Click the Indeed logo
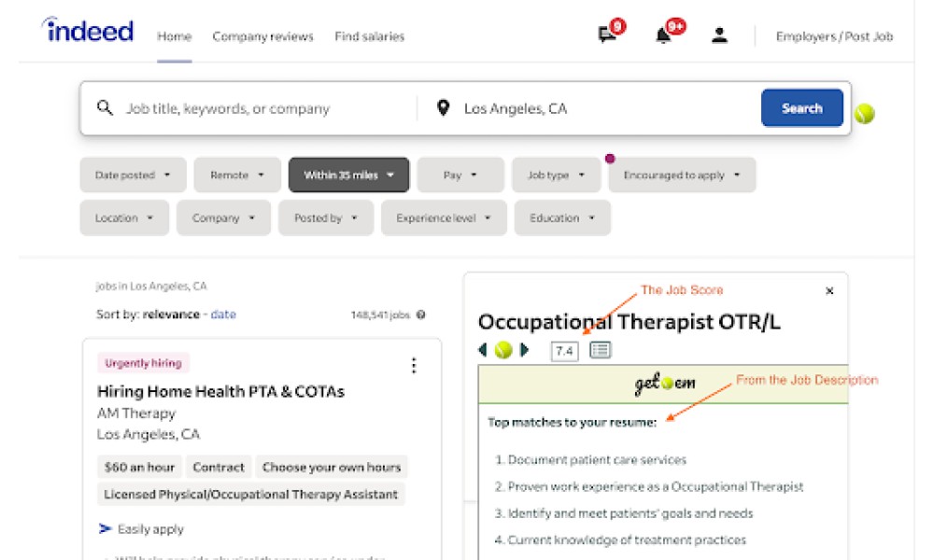This screenshot has height=560, width=934. point(88,31)
